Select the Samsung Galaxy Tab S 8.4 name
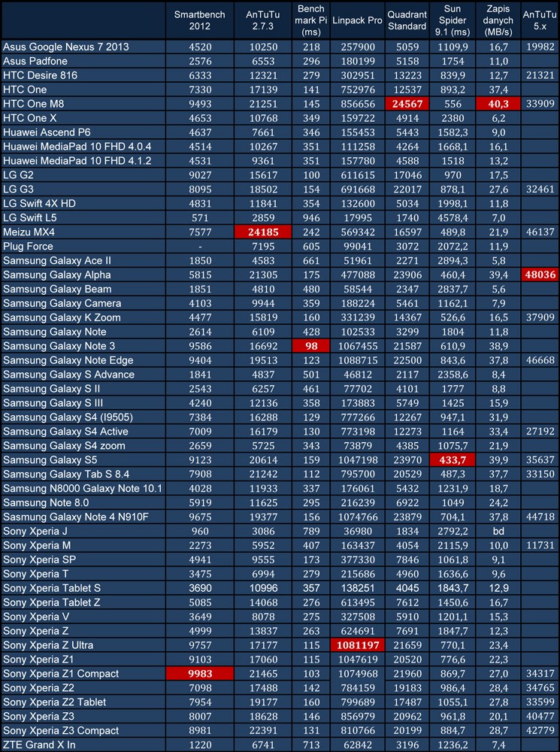Screen dimensions: 560x752 [x=65, y=475]
